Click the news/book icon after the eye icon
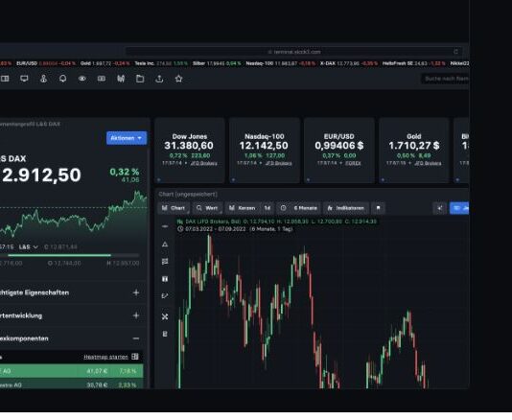The height and width of the screenshot is (420, 512). 102,79
